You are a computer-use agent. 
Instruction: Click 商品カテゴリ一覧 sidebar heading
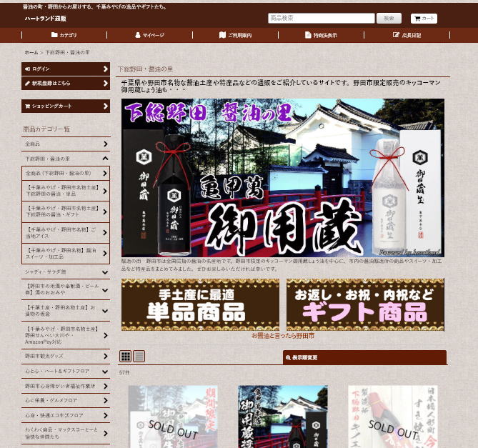[46, 129]
